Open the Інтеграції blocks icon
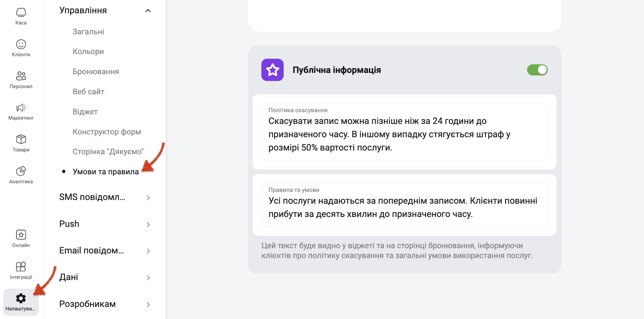 (x=21, y=266)
